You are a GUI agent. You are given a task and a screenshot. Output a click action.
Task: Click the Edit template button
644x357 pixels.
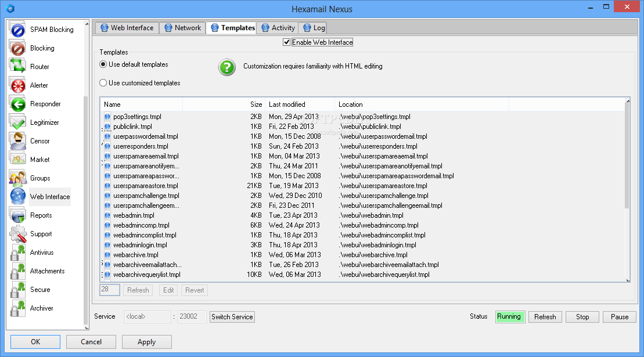168,290
